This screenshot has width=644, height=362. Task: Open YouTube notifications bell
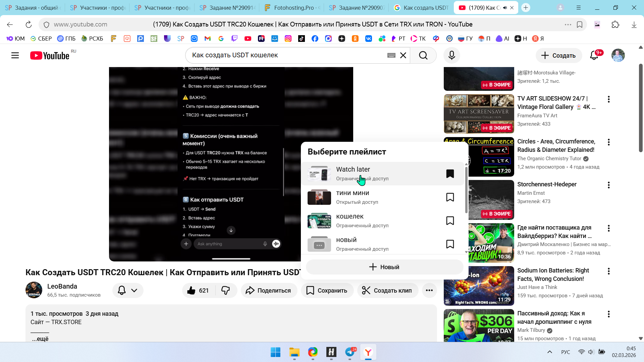594,55
